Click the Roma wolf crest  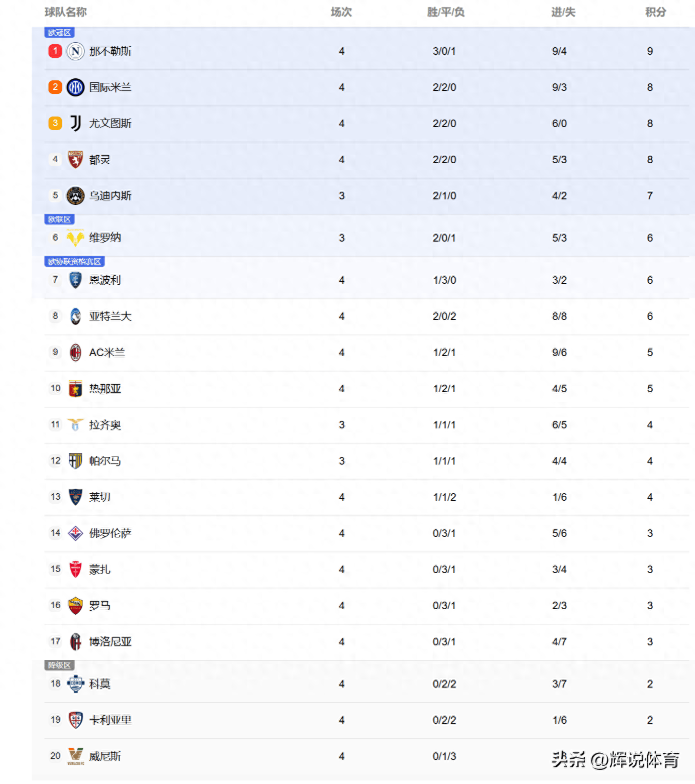coord(75,605)
